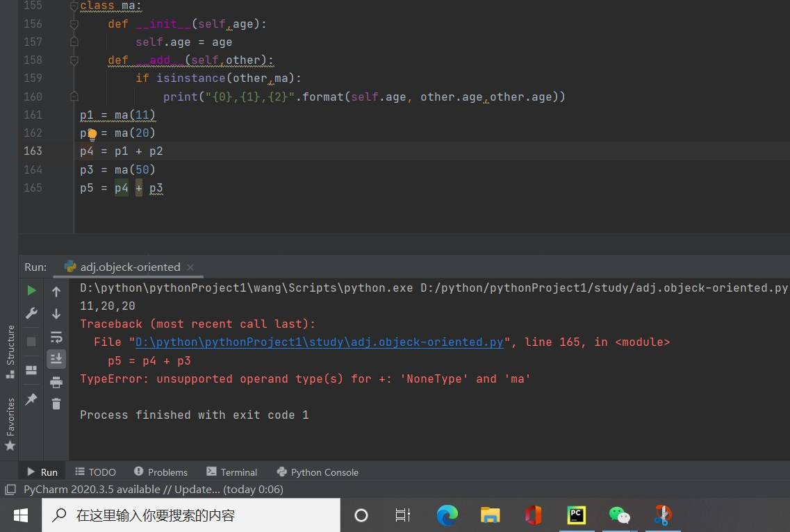
Task: Clear console output with trash icon
Action: pyautogui.click(x=56, y=404)
